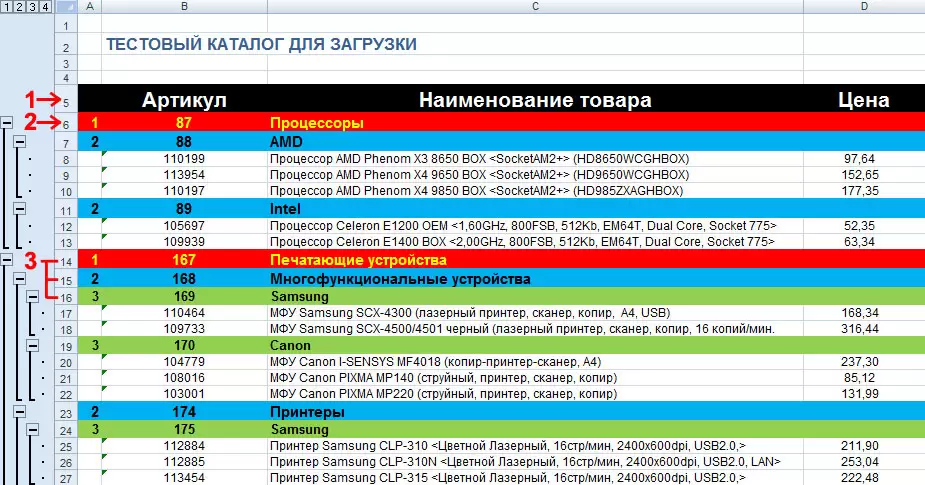Collapse the Samsung group at row 16
This screenshot has height=485, width=925.
coord(34,297)
